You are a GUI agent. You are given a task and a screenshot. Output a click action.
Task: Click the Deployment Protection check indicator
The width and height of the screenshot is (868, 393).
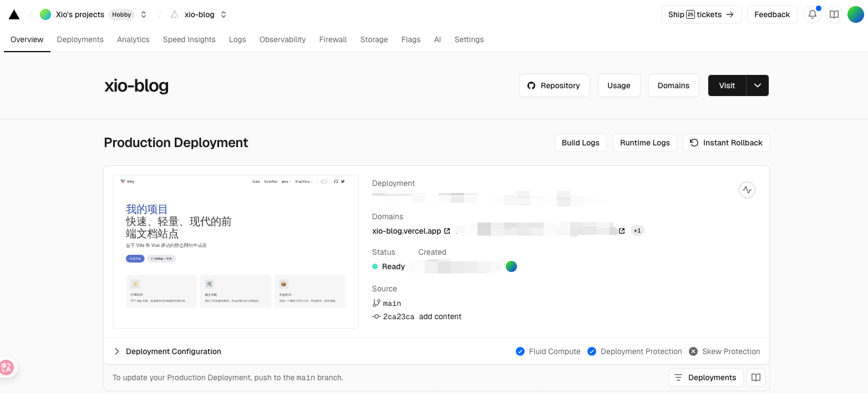pyautogui.click(x=592, y=351)
